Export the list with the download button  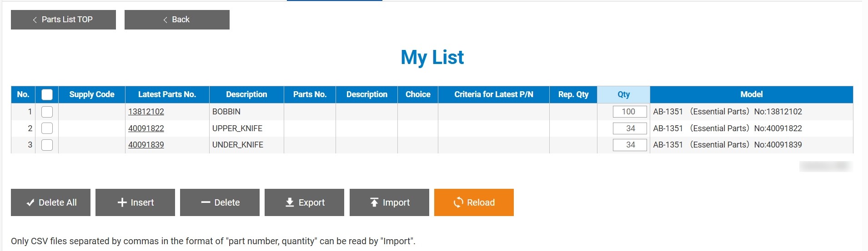304,202
